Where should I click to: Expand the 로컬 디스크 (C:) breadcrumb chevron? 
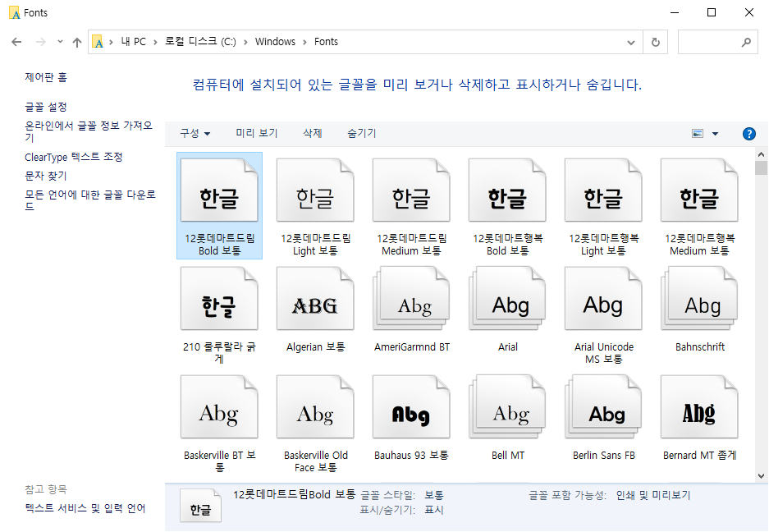tap(245, 42)
